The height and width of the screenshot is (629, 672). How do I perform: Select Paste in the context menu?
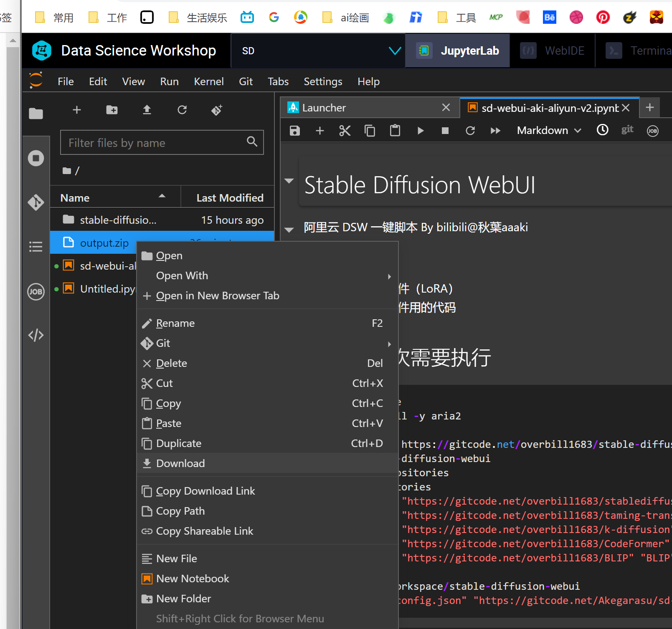point(267,424)
